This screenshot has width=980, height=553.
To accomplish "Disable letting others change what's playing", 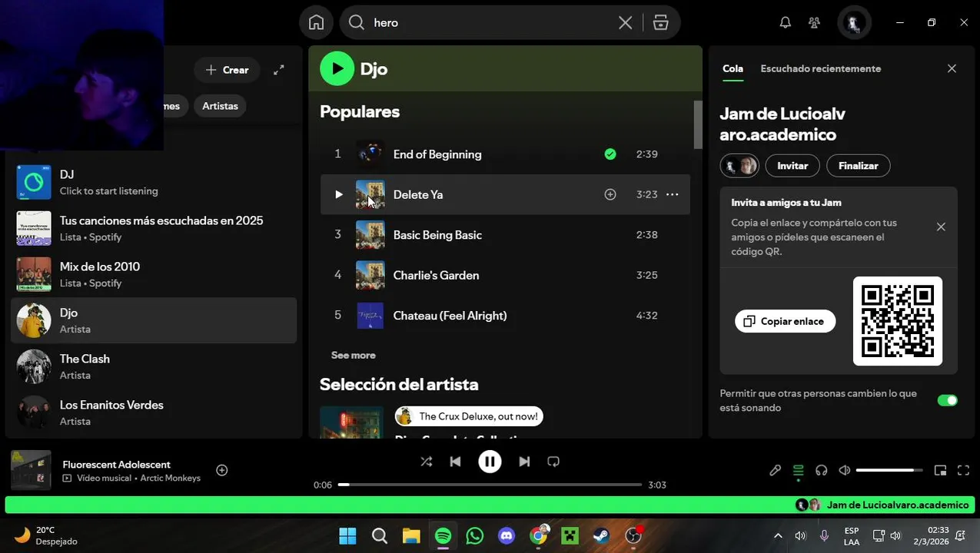I will coord(947,400).
